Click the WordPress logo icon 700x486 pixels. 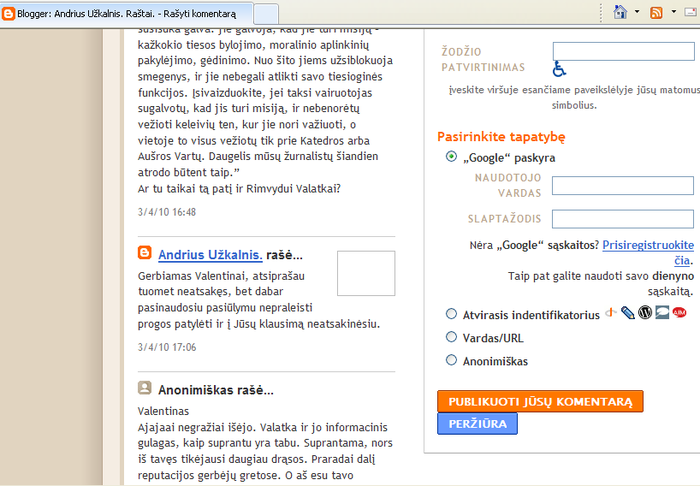click(645, 312)
